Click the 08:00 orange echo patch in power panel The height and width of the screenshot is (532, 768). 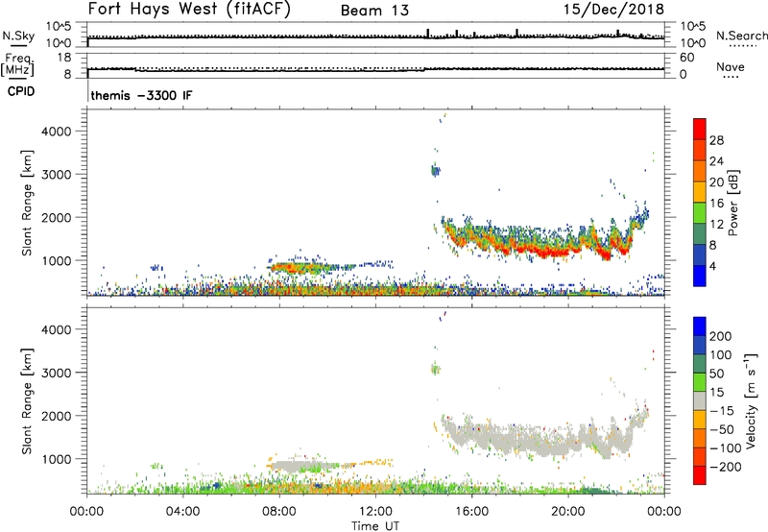[294, 268]
